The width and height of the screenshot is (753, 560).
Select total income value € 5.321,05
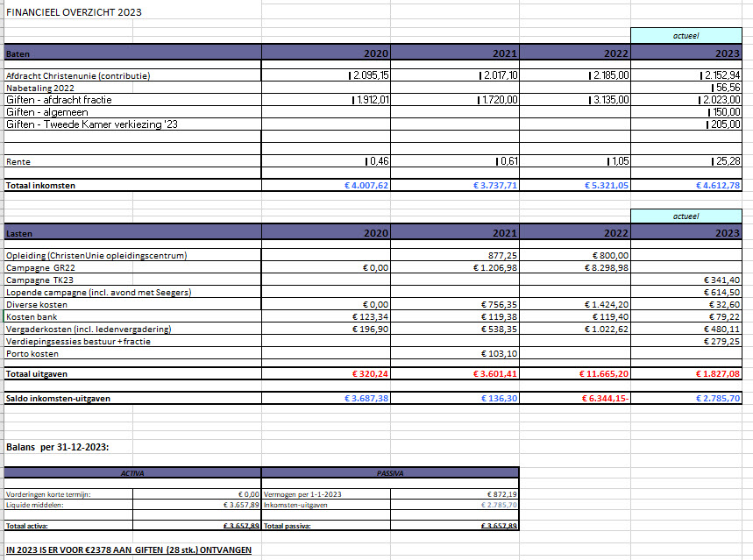(x=607, y=186)
